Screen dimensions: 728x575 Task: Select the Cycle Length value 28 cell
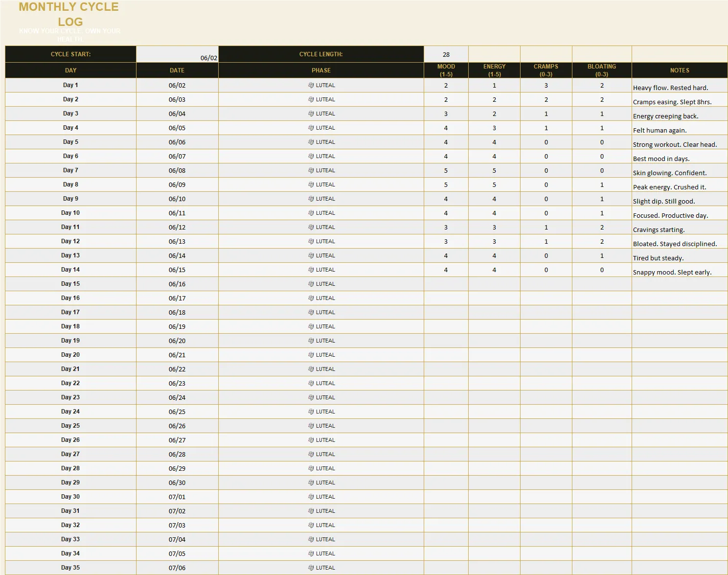point(446,54)
